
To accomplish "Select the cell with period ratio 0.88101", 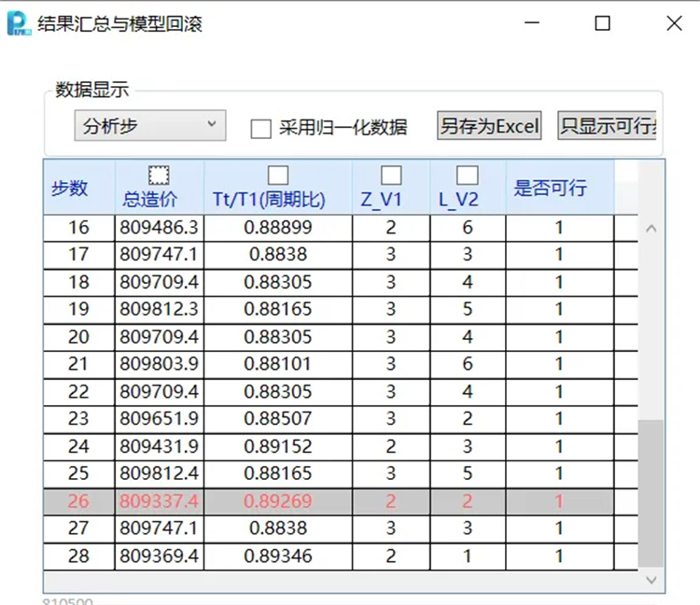I will coord(277,364).
